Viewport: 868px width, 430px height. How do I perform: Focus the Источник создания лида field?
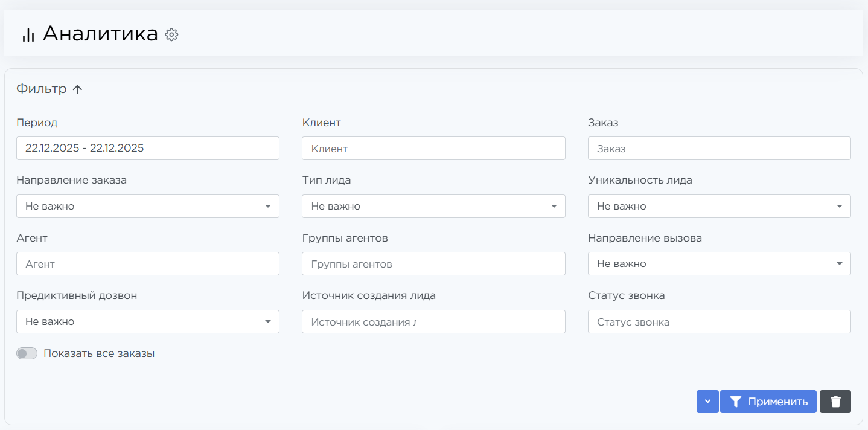click(433, 322)
